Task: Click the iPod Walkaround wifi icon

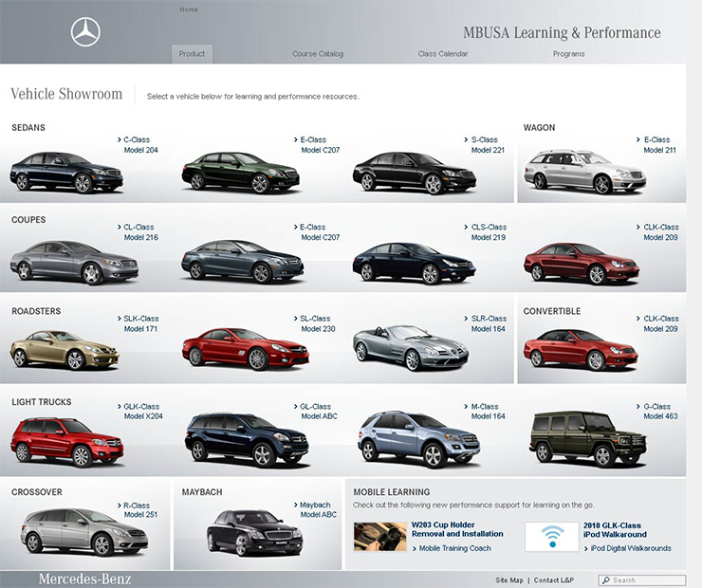Action: pyautogui.click(x=550, y=536)
